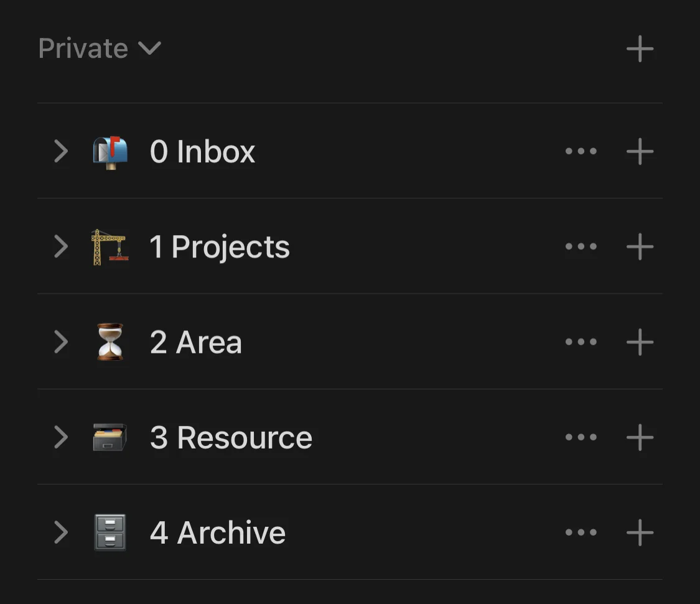Open the 1 Projects page

(x=219, y=247)
